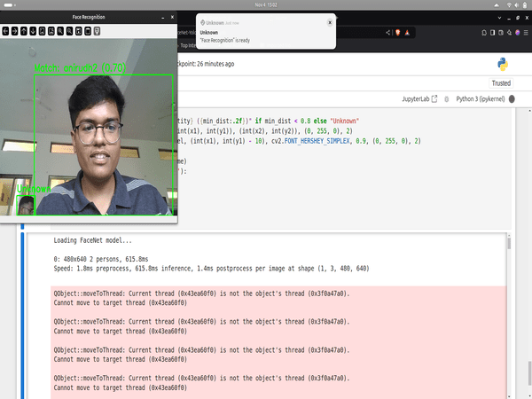The image size is (532, 399).
Task: Dismiss the Unknown notification popup
Action: [330, 22]
